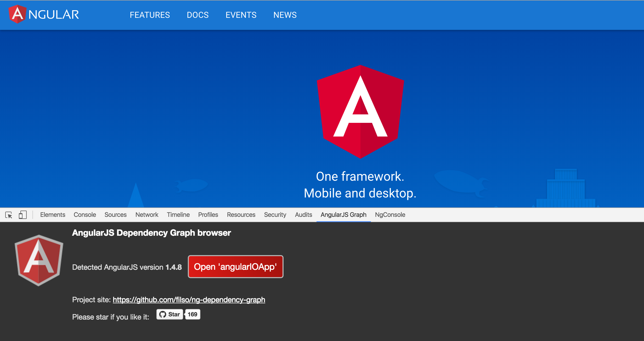Viewport: 644px width, 341px height.
Task: Open the FEATURES page from the nav bar
Action: click(x=150, y=15)
